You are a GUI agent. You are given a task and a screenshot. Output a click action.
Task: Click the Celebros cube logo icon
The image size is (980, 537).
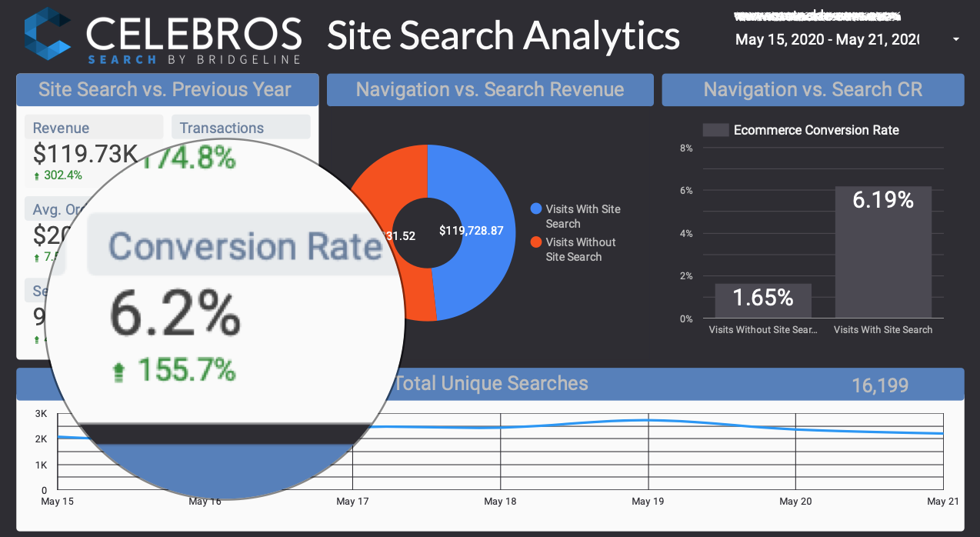click(x=48, y=35)
